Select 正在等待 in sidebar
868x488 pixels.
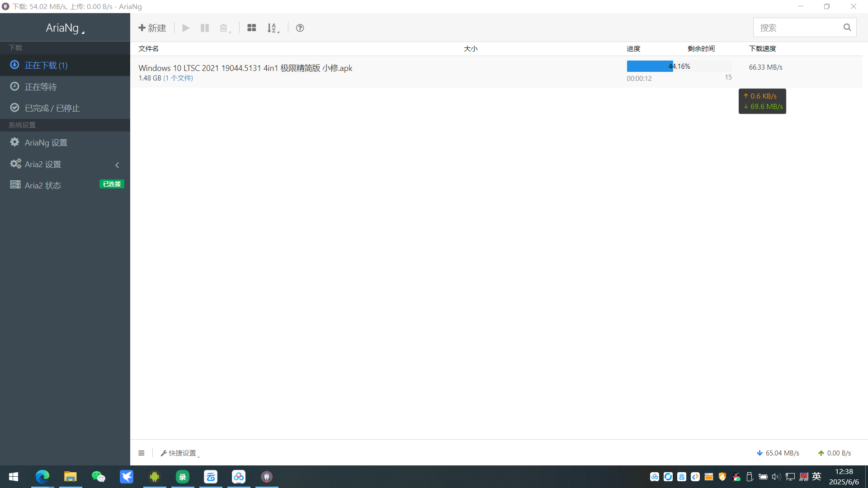click(65, 87)
